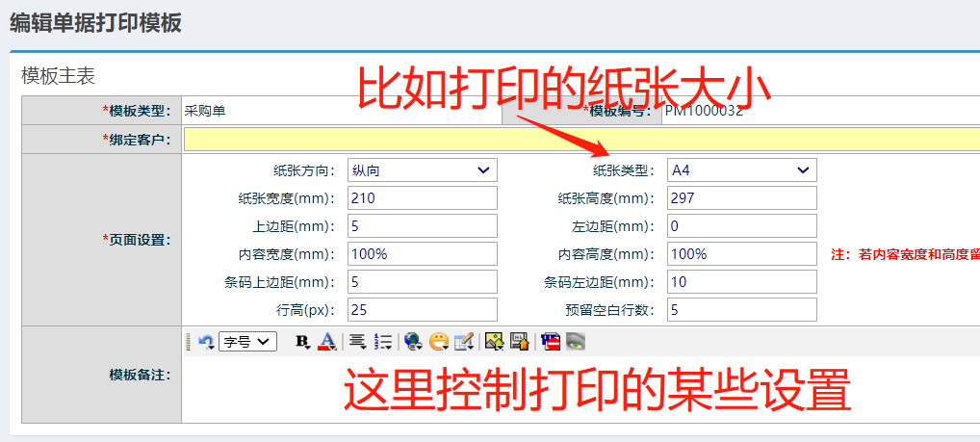This screenshot has width=980, height=442.
Task: Click the globe hyperlink icon
Action: click(x=412, y=341)
